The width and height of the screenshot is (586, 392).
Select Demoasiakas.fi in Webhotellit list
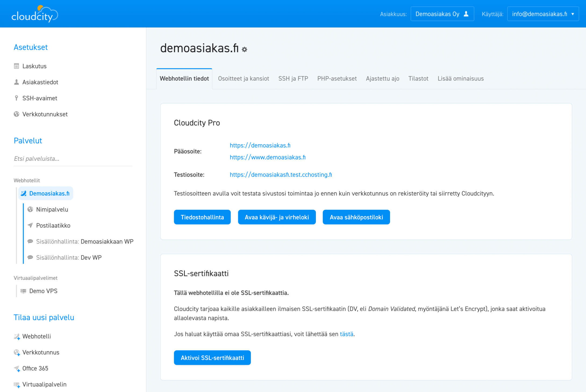pos(46,193)
